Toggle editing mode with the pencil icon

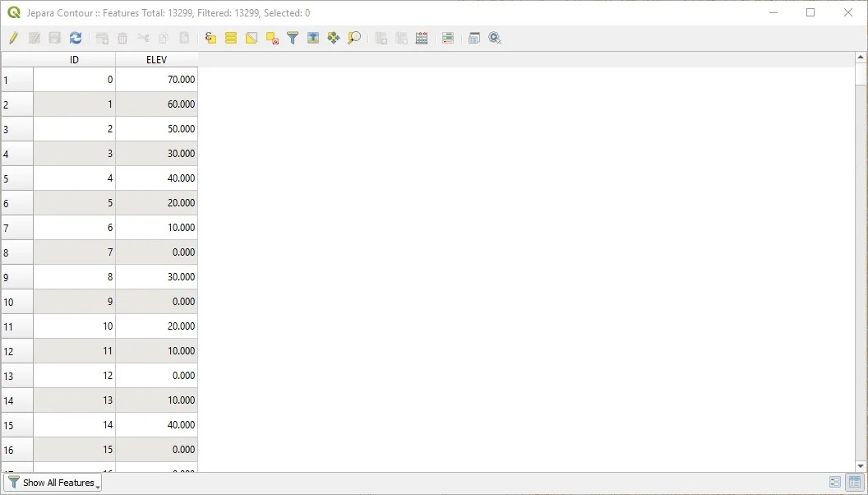click(x=13, y=37)
